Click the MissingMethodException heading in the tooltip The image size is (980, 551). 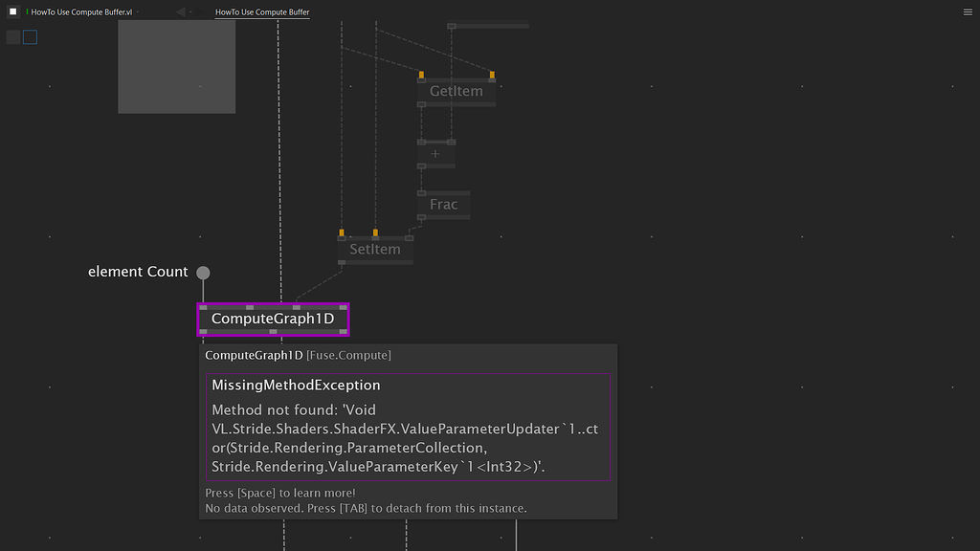[296, 386]
